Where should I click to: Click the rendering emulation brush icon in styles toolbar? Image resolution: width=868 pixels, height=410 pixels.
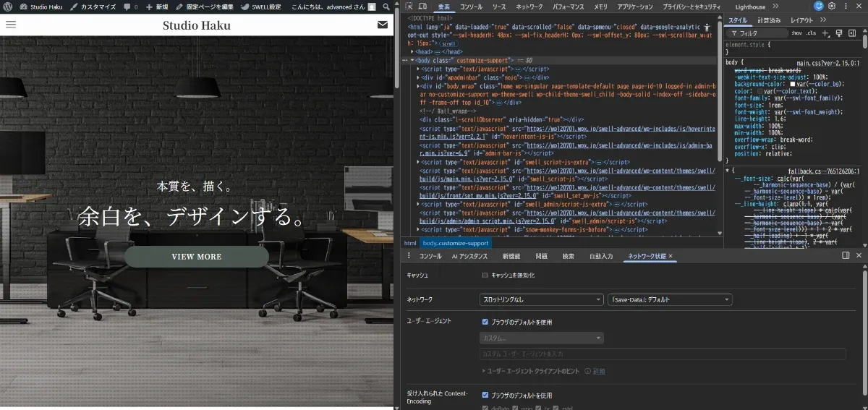coord(839,33)
